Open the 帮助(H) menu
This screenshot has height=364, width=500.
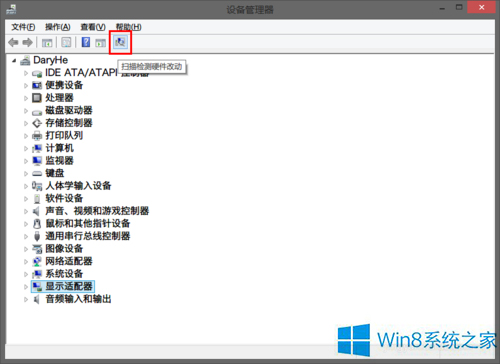coord(128,27)
